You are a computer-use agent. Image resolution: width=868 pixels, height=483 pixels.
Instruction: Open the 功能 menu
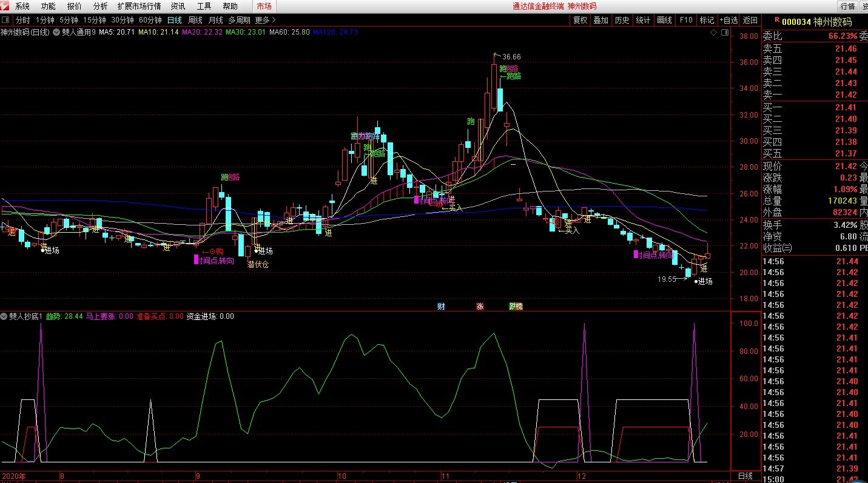click(48, 6)
